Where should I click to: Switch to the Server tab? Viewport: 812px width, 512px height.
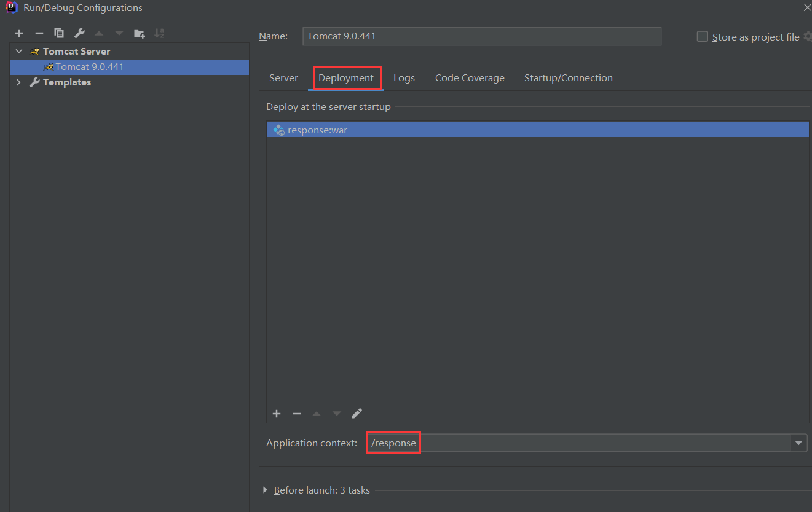pos(283,78)
